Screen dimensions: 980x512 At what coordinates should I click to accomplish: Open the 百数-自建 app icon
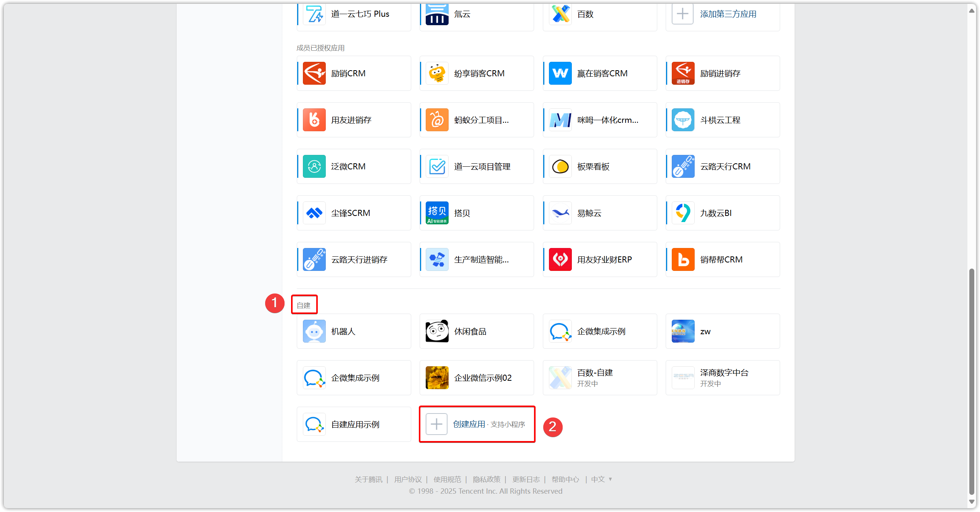pos(560,378)
